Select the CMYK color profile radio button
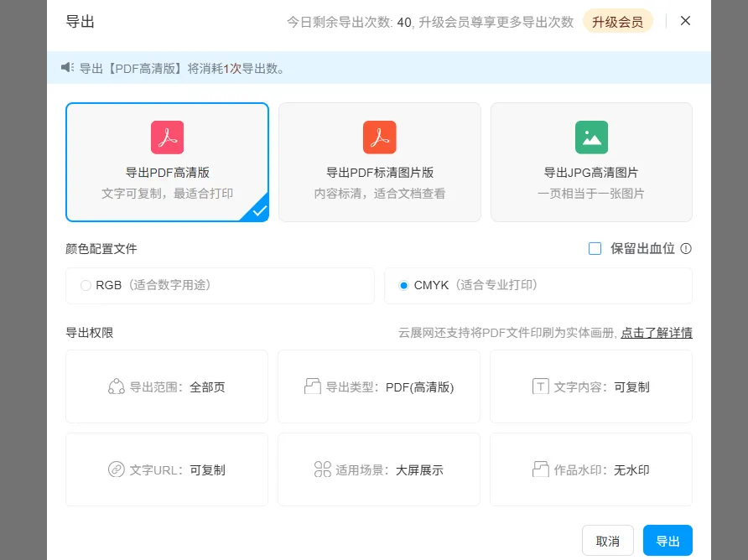748x560 pixels. coord(403,285)
